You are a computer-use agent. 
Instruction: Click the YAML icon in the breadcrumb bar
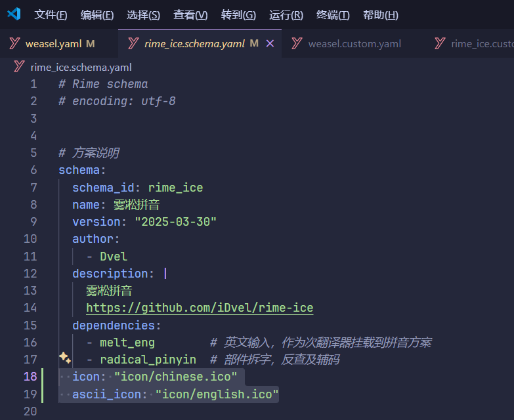point(19,67)
